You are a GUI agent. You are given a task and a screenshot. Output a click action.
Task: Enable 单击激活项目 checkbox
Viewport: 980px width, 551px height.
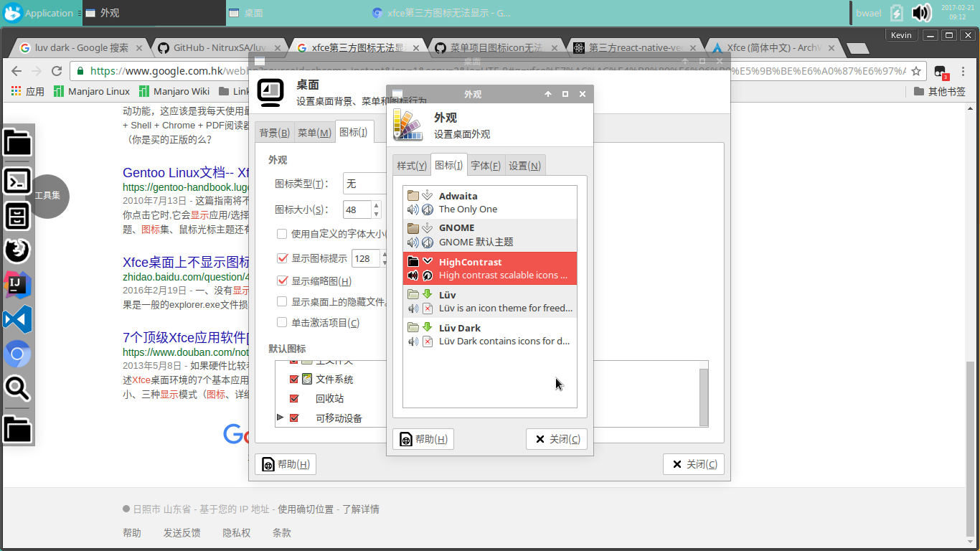(282, 323)
